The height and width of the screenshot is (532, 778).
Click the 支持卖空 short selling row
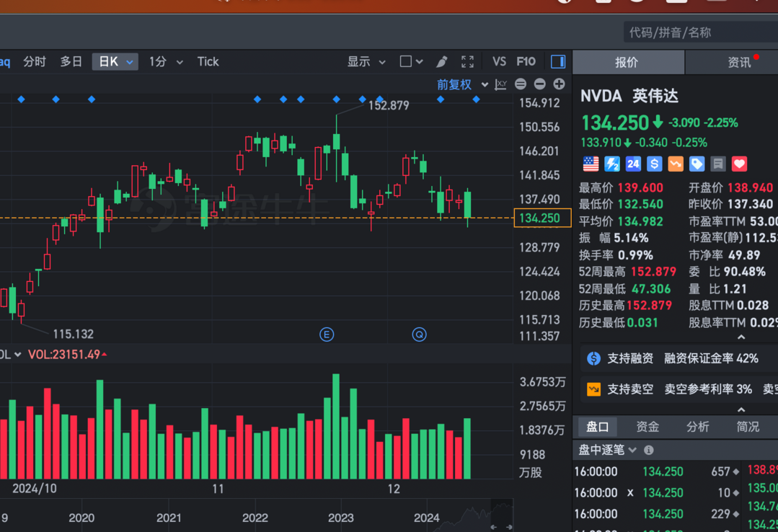[x=679, y=389]
